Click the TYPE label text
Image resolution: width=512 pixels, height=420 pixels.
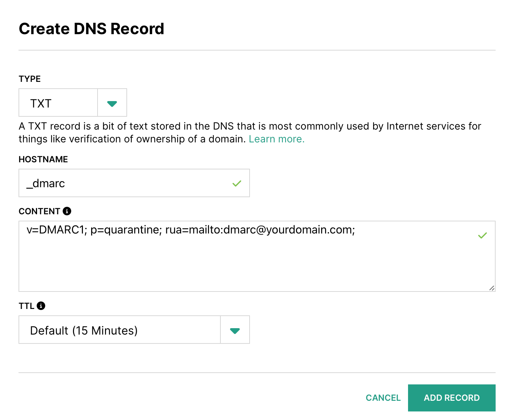click(x=30, y=79)
